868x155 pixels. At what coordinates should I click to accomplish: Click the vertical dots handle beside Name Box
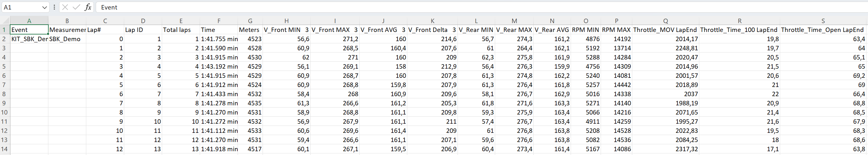(x=54, y=7)
